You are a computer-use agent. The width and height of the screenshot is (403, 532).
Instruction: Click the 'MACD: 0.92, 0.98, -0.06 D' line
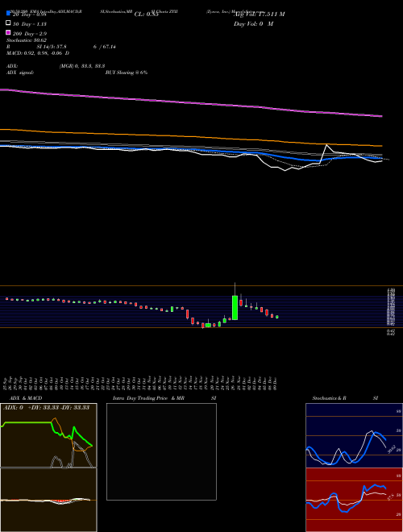[38, 53]
